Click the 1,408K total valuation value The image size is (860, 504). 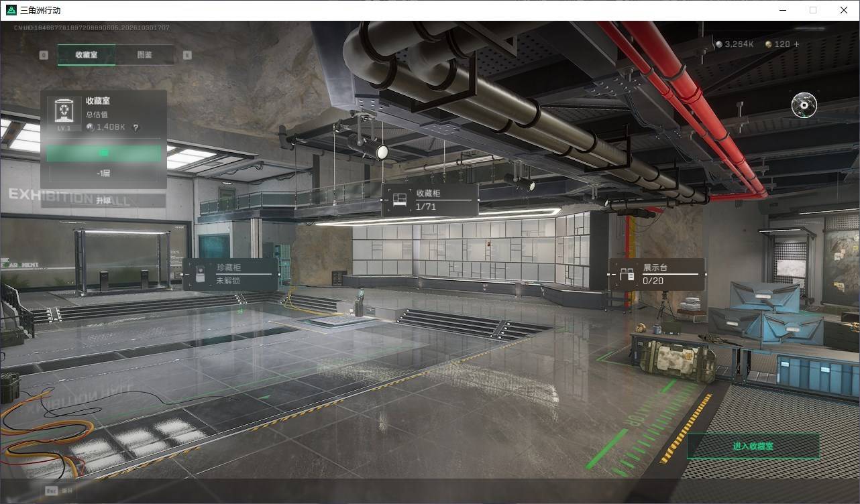(111, 127)
